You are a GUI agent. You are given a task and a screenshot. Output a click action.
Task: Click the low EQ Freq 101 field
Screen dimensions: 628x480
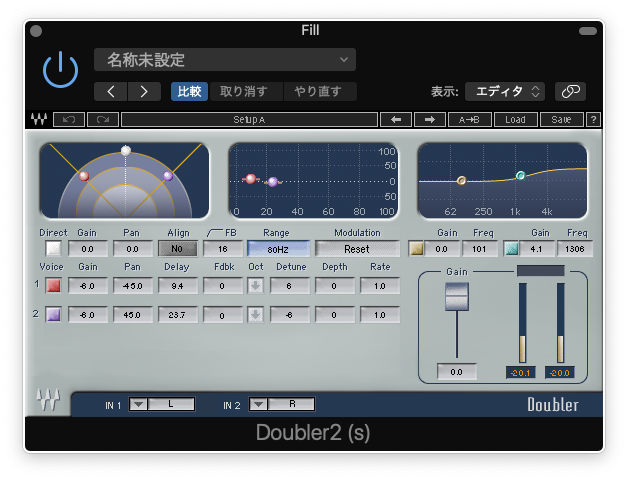coord(479,249)
